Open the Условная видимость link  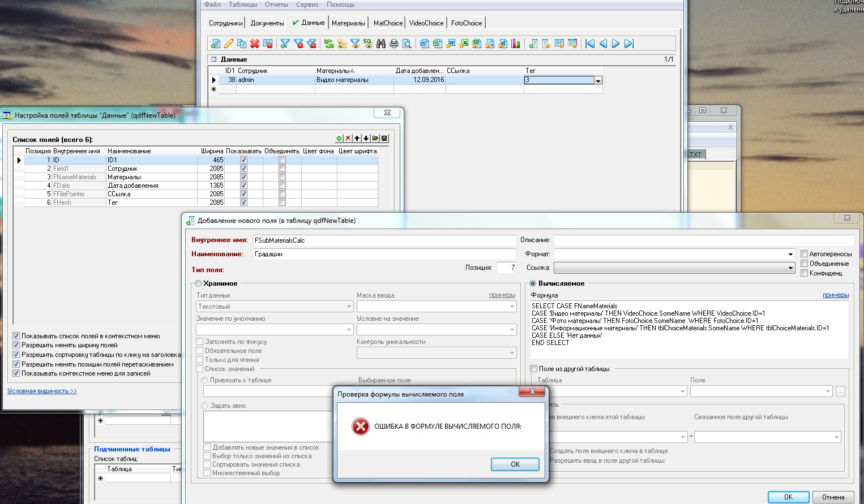point(42,391)
